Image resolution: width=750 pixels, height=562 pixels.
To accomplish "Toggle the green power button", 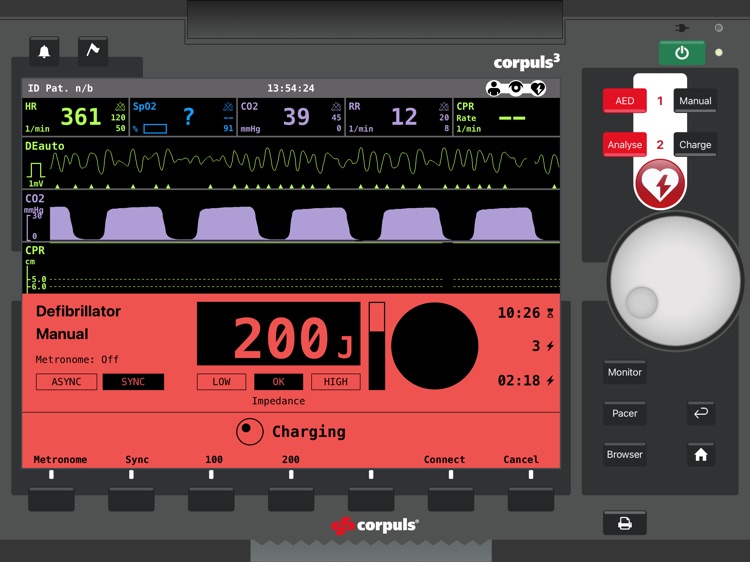I will pos(682,53).
